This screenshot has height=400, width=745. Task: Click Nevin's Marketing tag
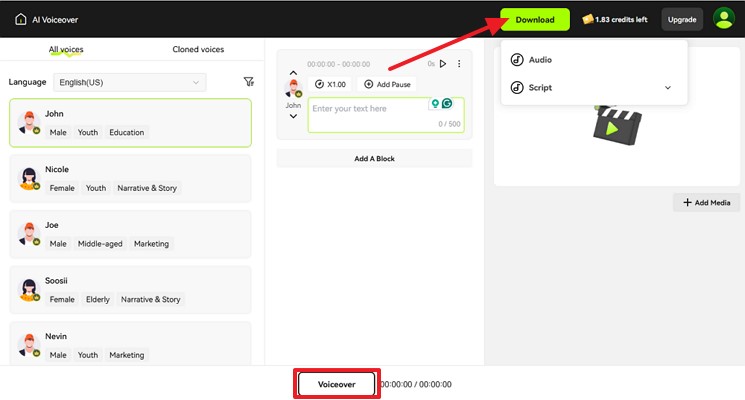point(126,354)
